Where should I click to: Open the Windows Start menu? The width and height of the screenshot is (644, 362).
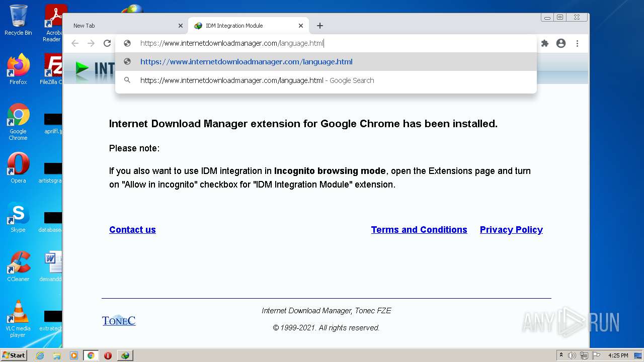point(14,355)
